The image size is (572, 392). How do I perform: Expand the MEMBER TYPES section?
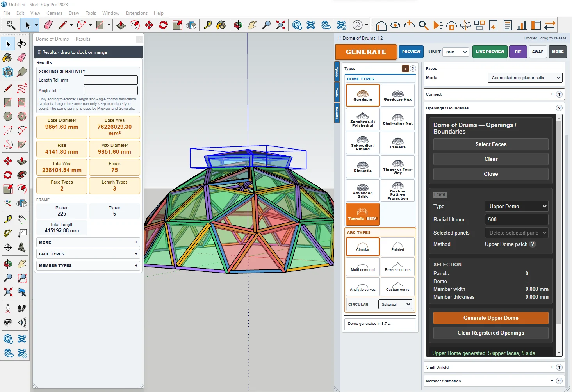click(x=88, y=265)
